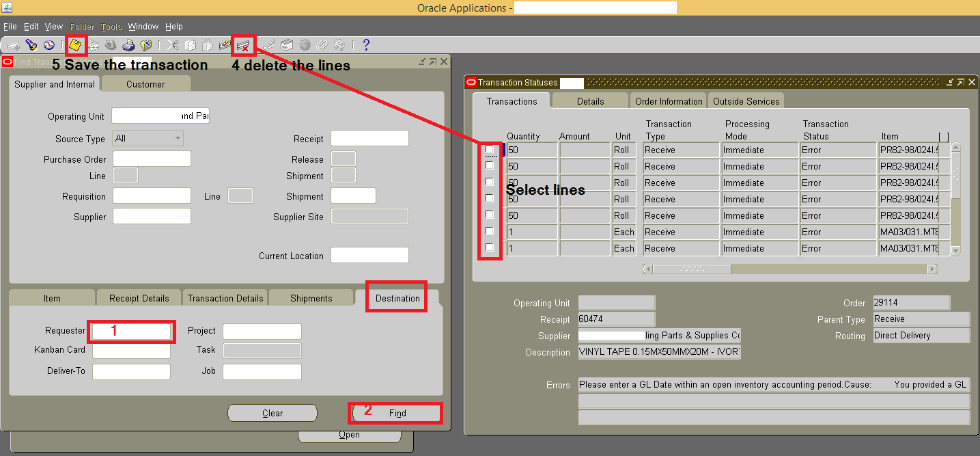
Task: Switch to the Receipt Details tab
Action: (x=139, y=298)
